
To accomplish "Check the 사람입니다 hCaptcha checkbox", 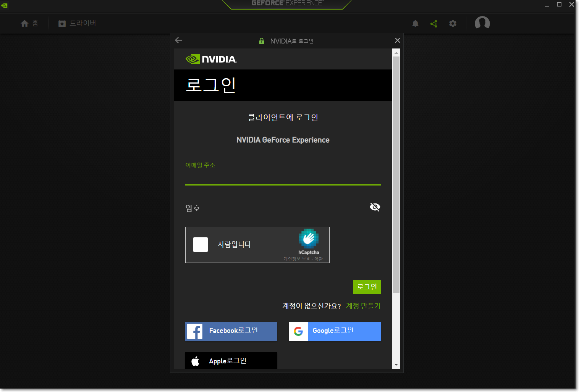I will click(x=201, y=245).
